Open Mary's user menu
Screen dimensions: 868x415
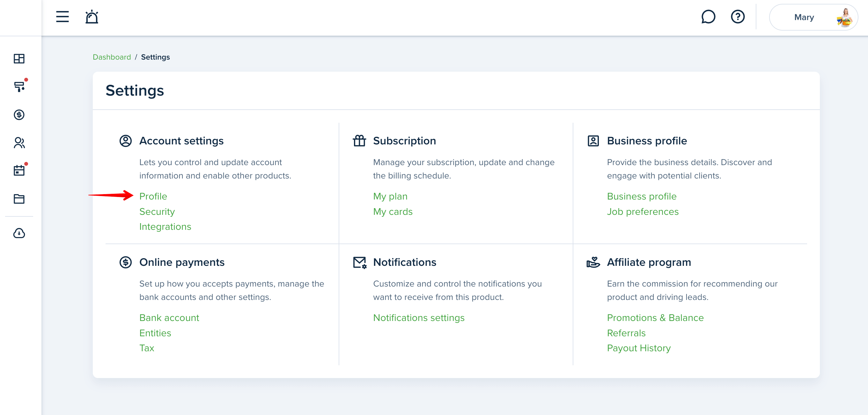point(813,17)
